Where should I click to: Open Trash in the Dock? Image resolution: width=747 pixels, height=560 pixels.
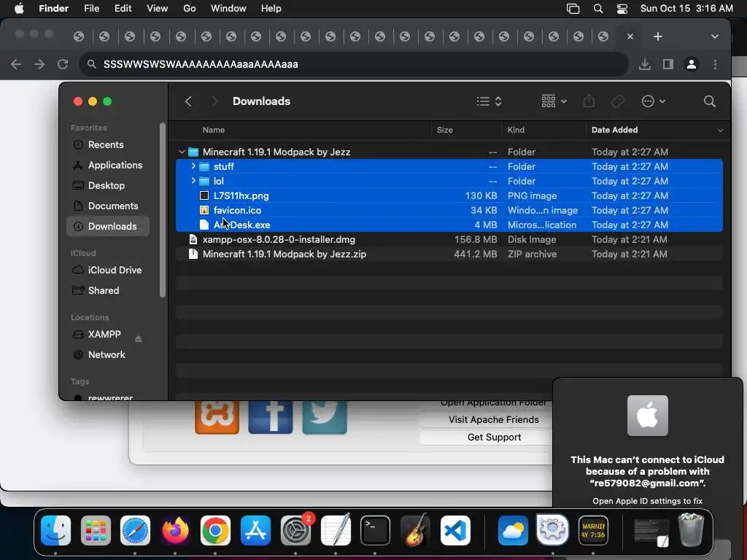[x=691, y=529]
